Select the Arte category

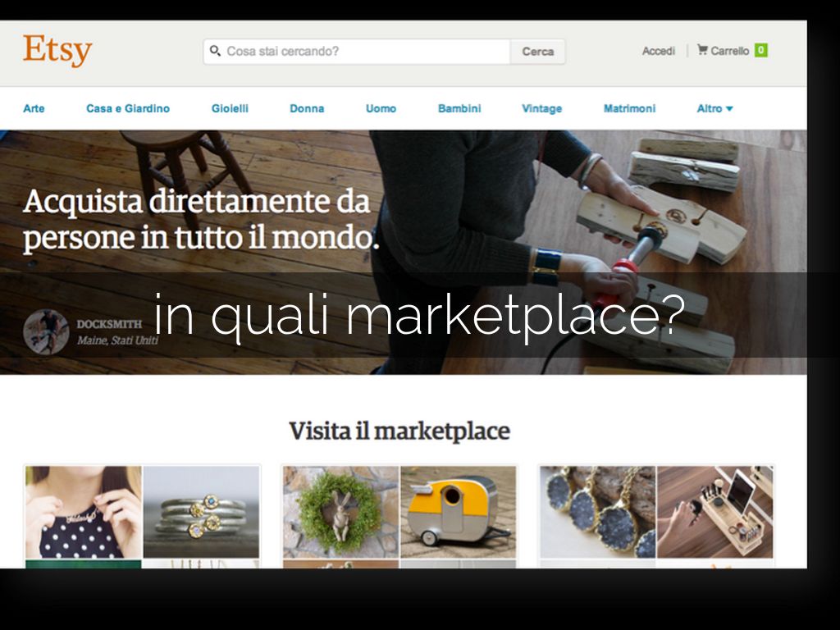click(x=34, y=109)
